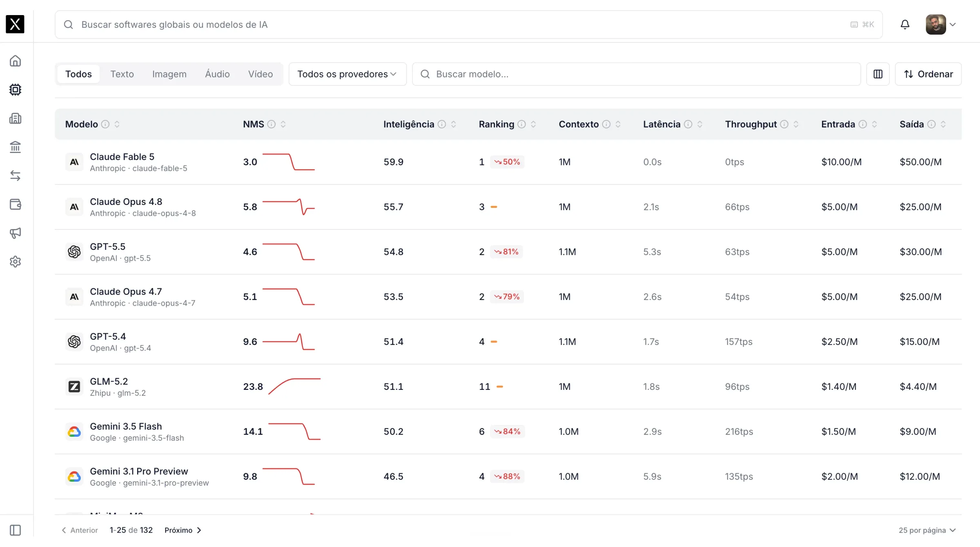Open the notifications bell
The width and height of the screenshot is (980, 547).
(905, 24)
